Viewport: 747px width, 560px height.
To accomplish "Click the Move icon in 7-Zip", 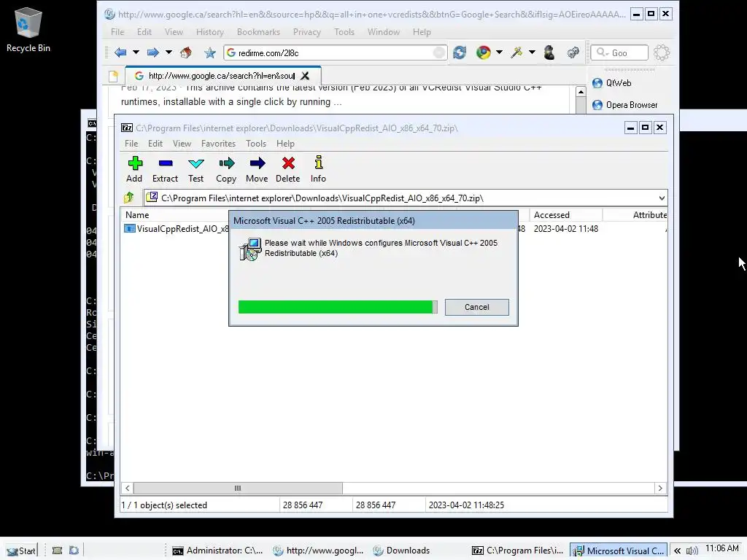I will [258, 169].
